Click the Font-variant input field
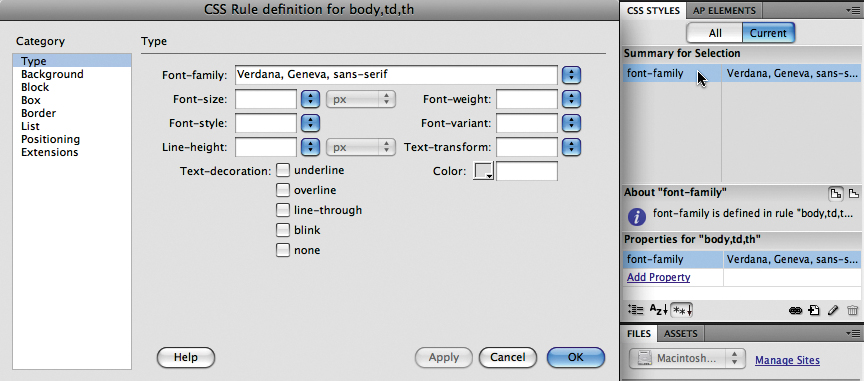864x381 pixels. click(527, 123)
